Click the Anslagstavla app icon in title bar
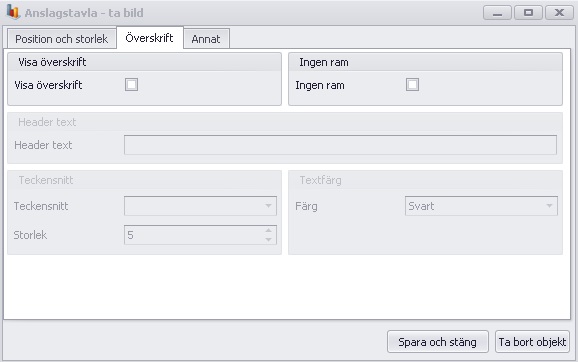 (x=13, y=12)
